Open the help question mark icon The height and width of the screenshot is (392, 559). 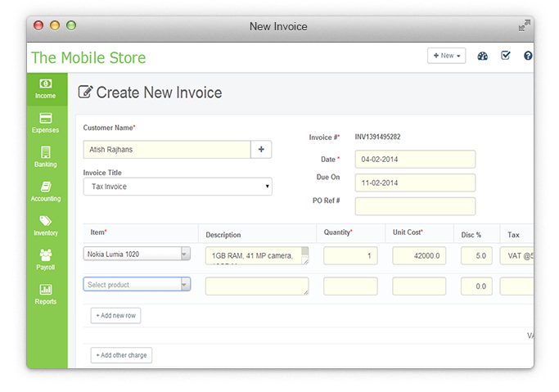[x=528, y=56]
